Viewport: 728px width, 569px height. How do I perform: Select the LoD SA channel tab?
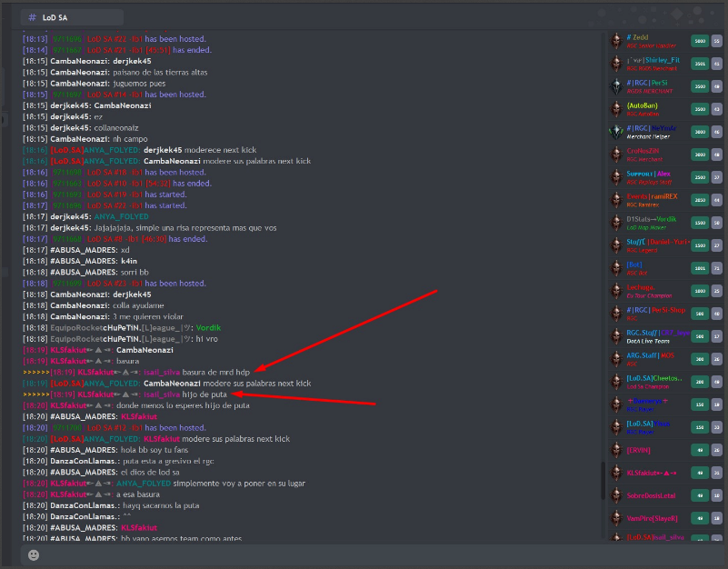72,17
